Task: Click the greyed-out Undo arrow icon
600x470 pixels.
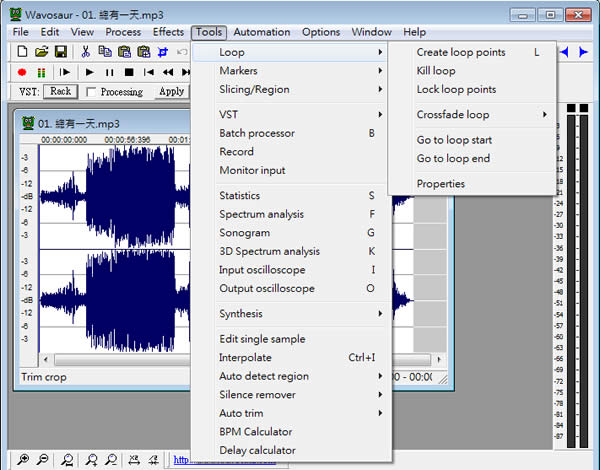Action: point(182,51)
